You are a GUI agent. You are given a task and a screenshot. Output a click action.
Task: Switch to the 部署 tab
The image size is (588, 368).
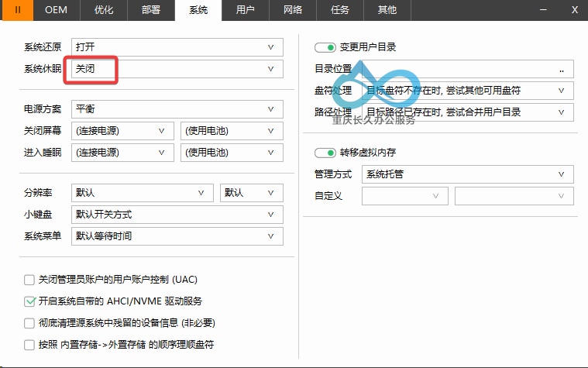[x=151, y=10]
